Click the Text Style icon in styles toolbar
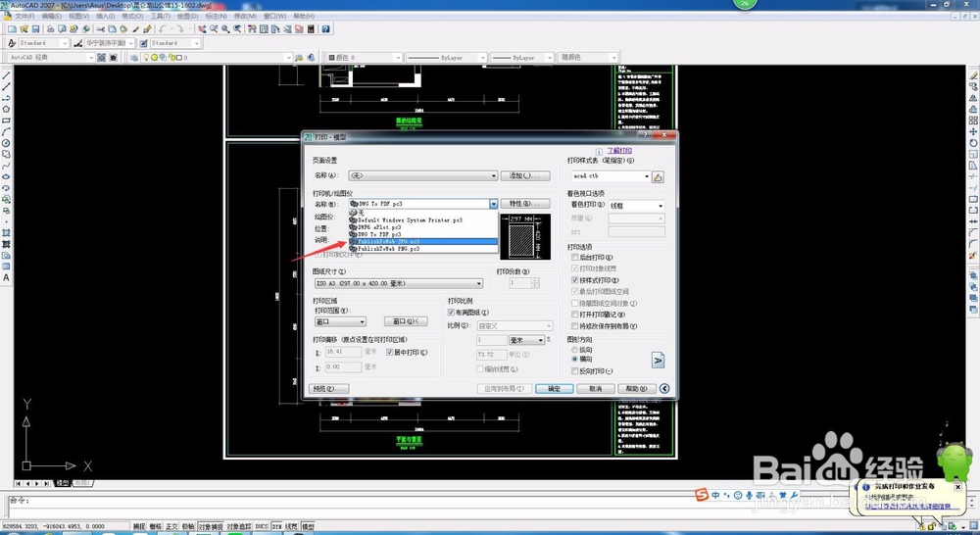The height and width of the screenshot is (535, 980). point(12,43)
